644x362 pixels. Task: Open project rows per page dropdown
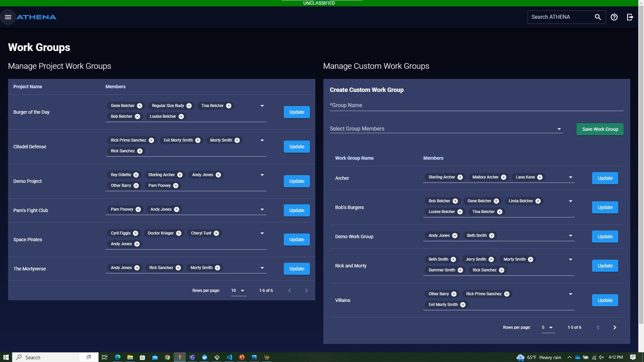[x=238, y=291]
